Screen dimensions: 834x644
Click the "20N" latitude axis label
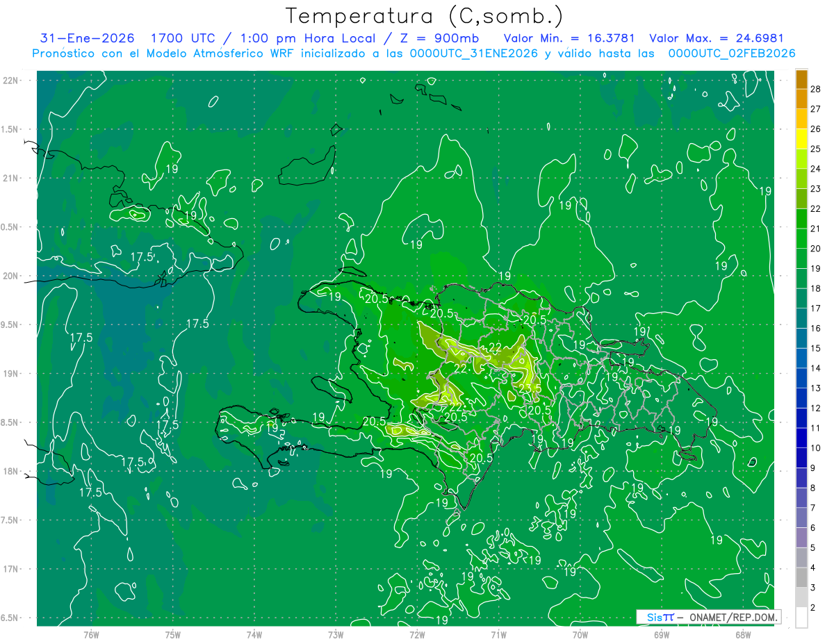pyautogui.click(x=12, y=276)
